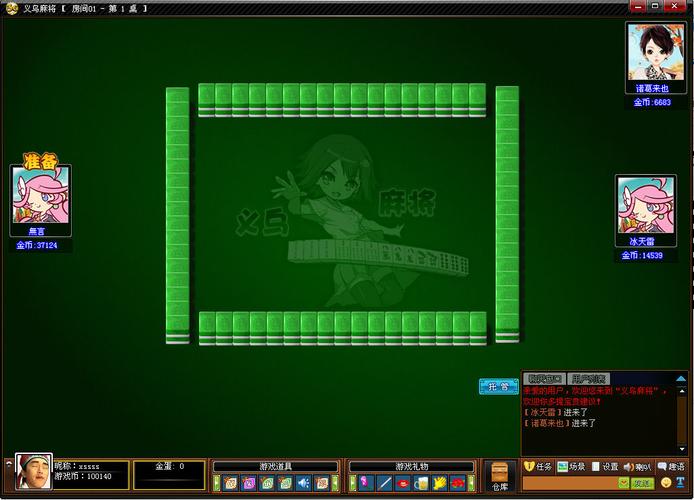Click the 游戏道具 panel header

click(x=275, y=466)
